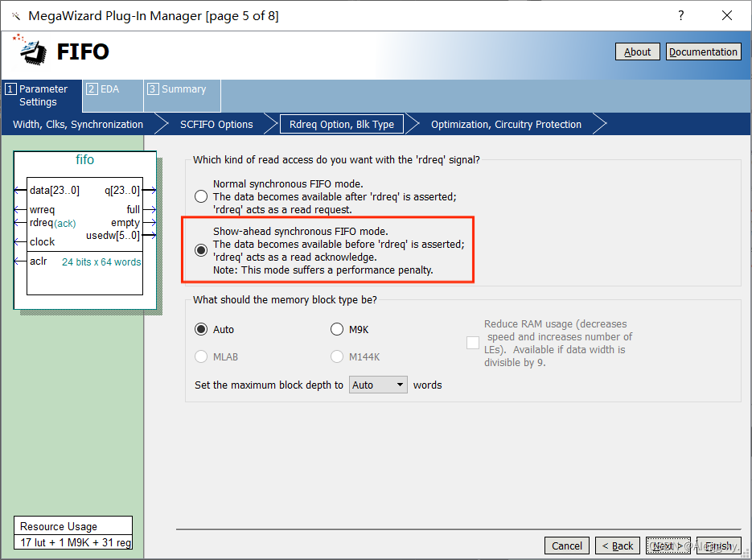Click the wrreq port label
Viewport: 752px width, 560px height.
[x=42, y=210]
